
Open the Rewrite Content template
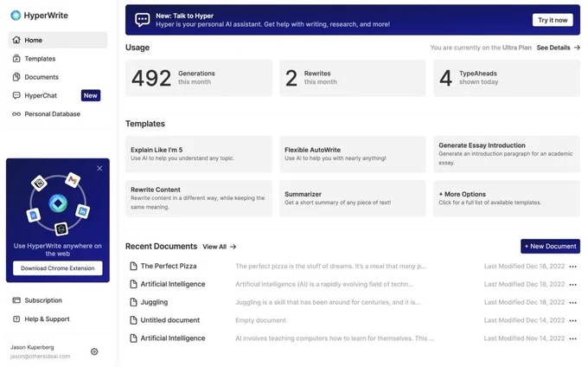pos(199,198)
